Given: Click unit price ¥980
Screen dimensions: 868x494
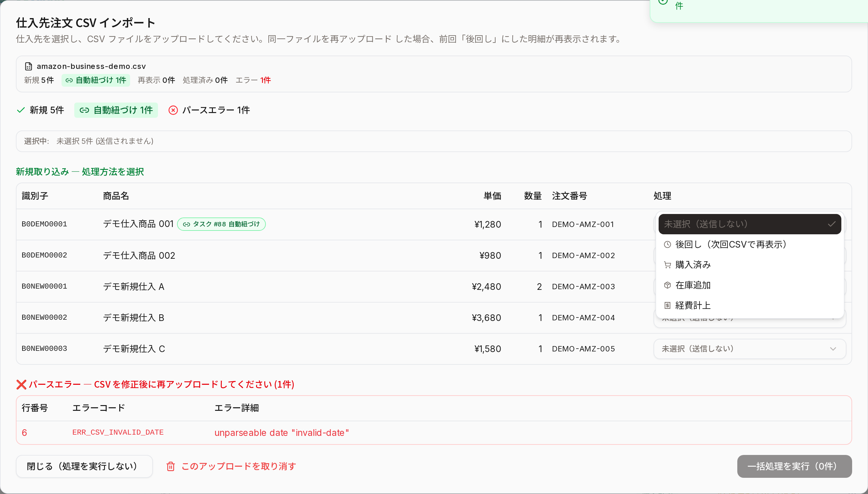Looking at the screenshot, I should coord(490,256).
